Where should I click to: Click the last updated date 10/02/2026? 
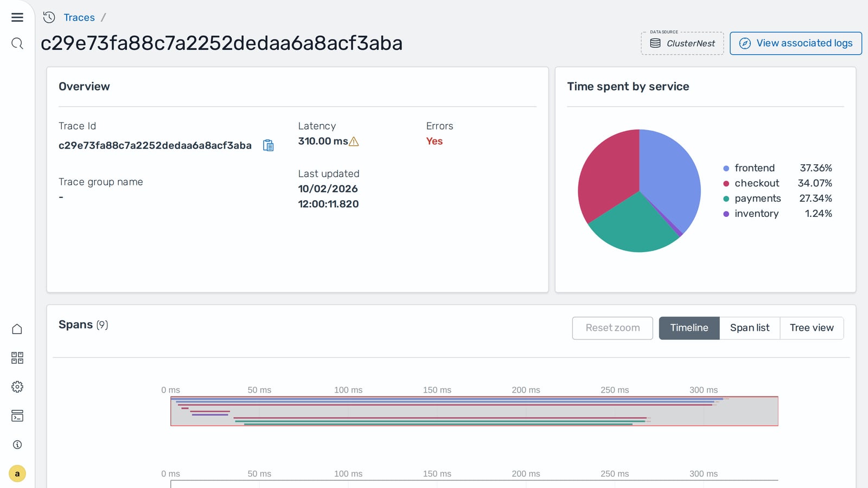(x=328, y=189)
